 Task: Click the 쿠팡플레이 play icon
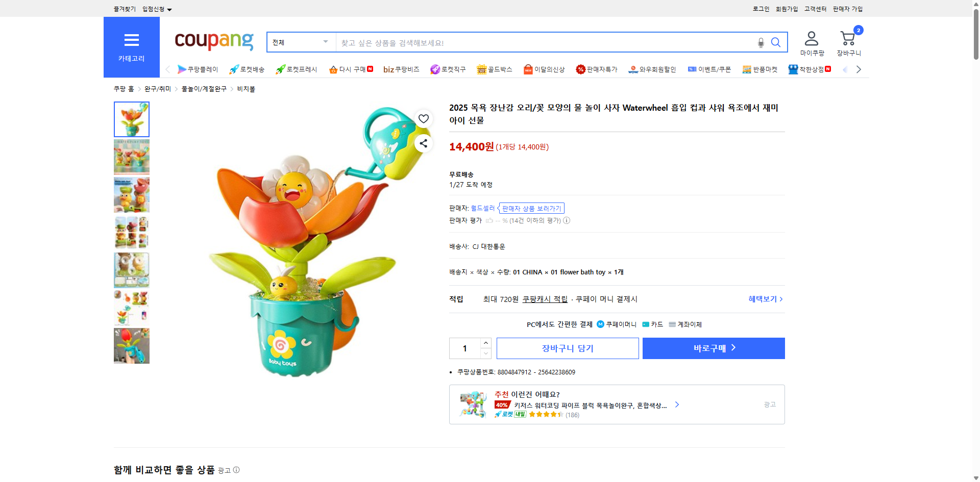click(x=182, y=69)
